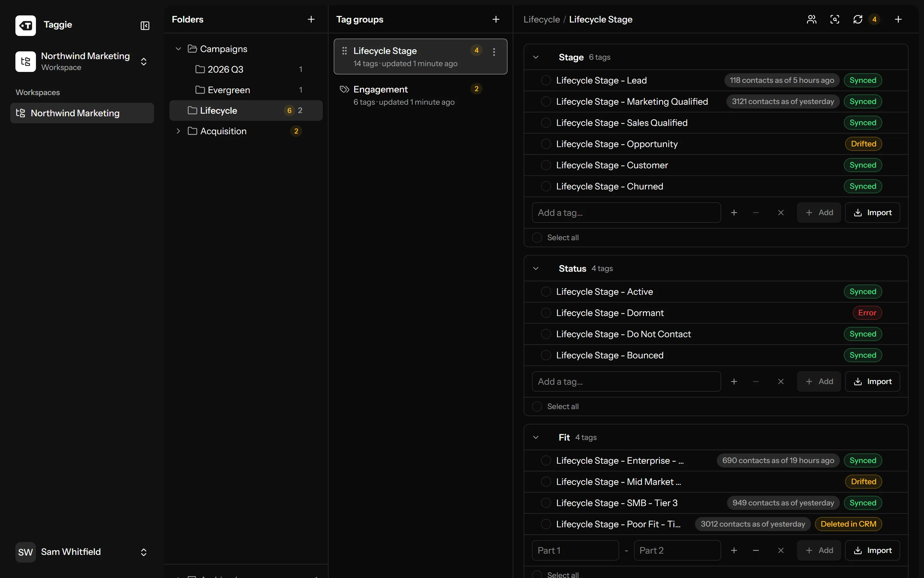Image resolution: width=924 pixels, height=578 pixels.
Task: Grab the Lifecycle Stage drag handle
Action: coord(344,50)
